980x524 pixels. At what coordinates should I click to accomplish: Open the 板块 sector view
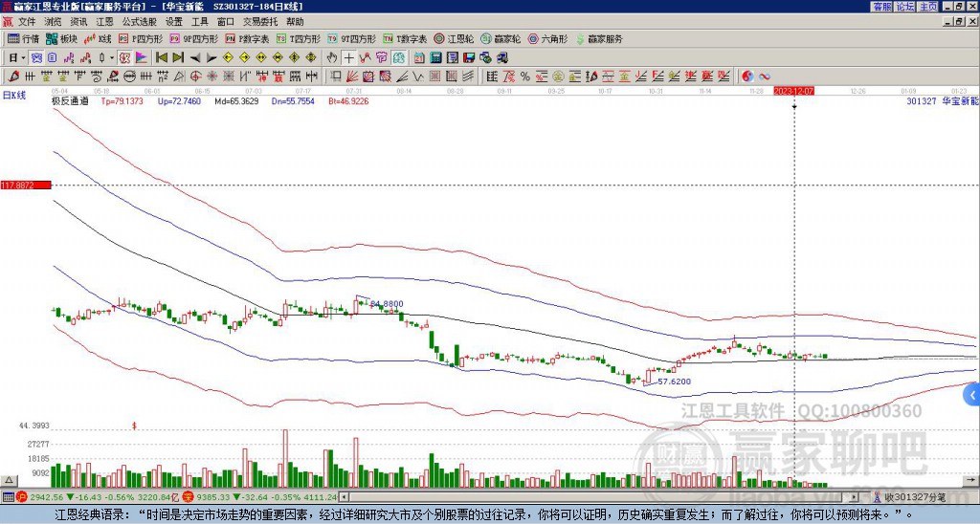61,38
